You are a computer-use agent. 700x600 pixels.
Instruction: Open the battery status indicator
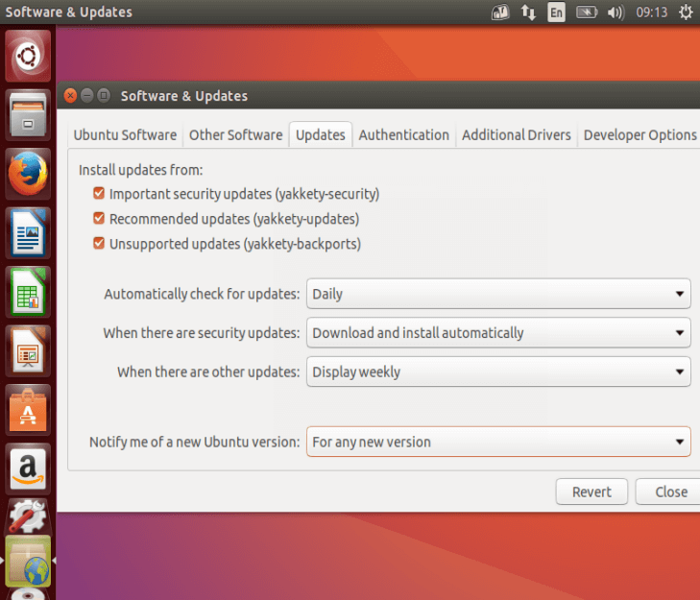click(x=587, y=12)
